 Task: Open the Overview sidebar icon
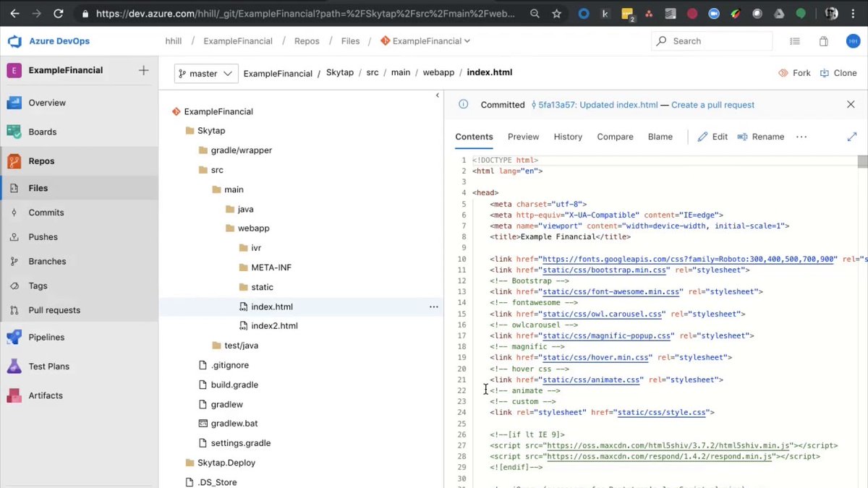point(14,103)
